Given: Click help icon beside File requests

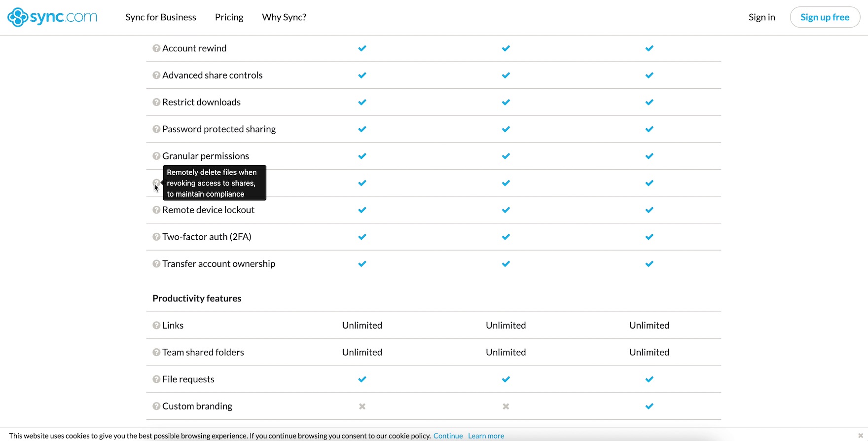Looking at the screenshot, I should click(x=156, y=379).
